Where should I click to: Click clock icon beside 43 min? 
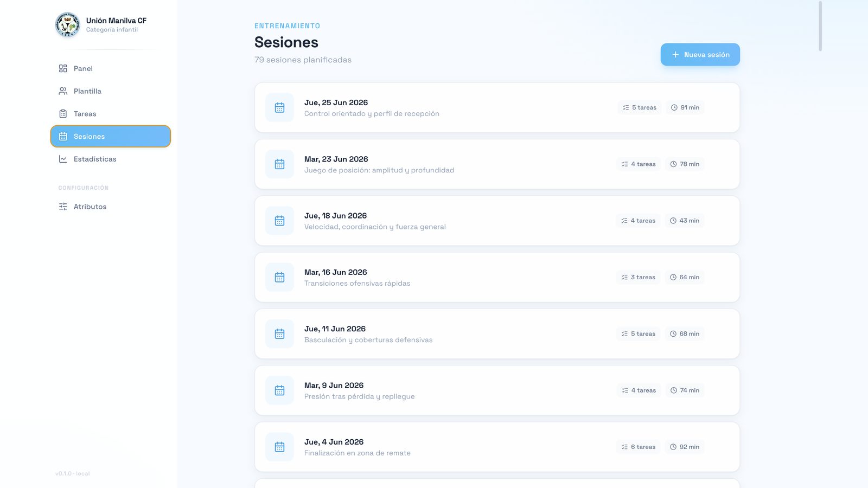pos(673,221)
